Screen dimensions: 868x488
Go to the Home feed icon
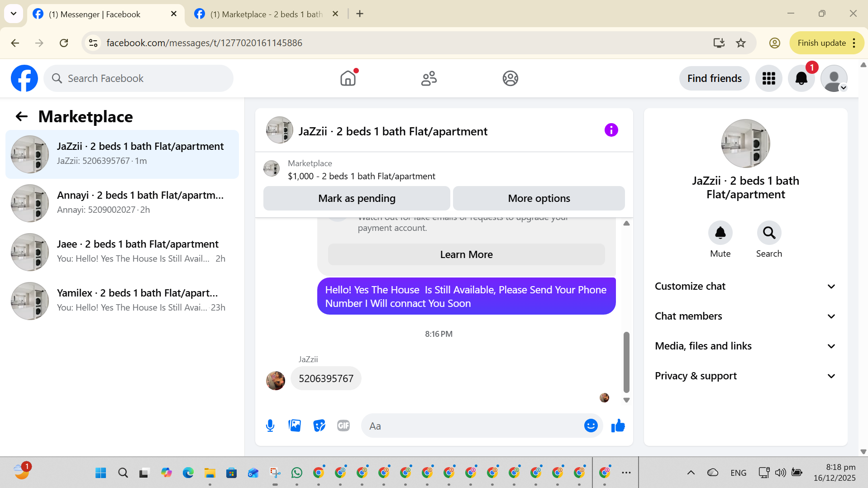348,78
